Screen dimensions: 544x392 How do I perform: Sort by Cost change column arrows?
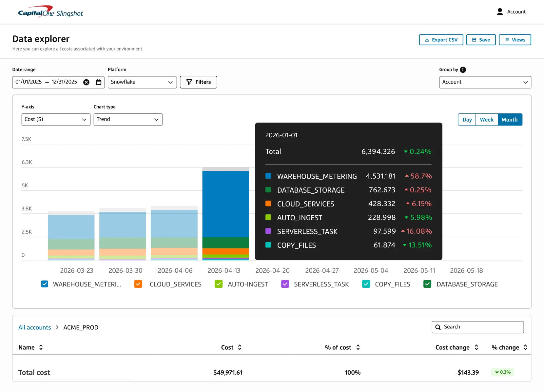pos(476,347)
